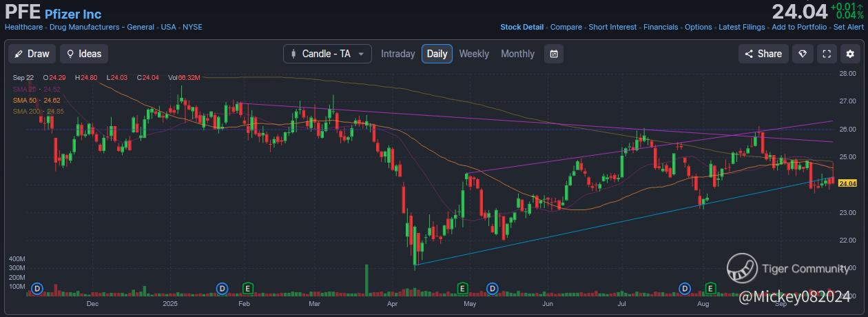The height and width of the screenshot is (317, 868).
Task: Click the dividend D marker in May
Action: pos(493,287)
